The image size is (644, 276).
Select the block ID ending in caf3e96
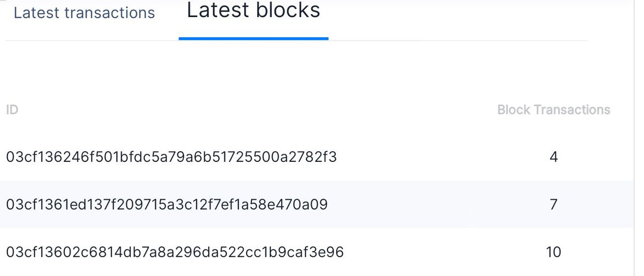click(175, 252)
